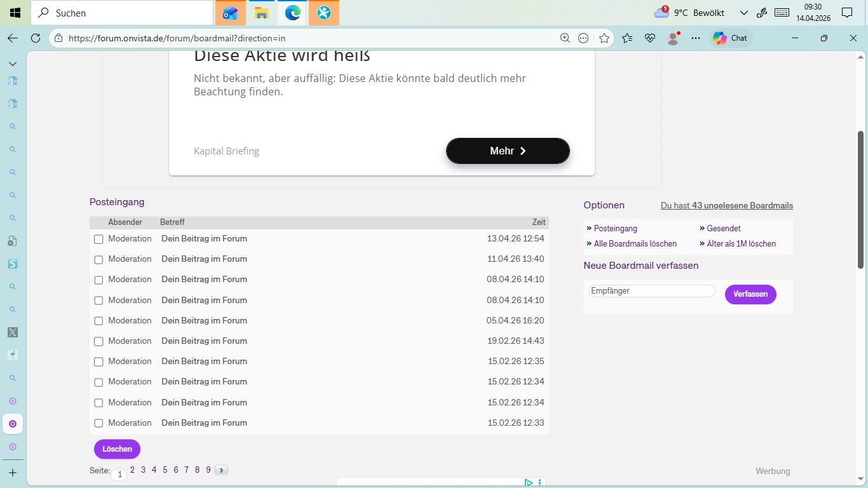This screenshot has width=868, height=488.
Task: Open the browser profile avatar icon
Action: [673, 38]
